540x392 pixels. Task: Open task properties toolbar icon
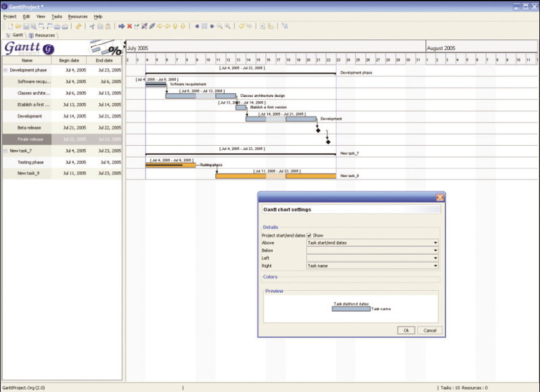[137, 26]
